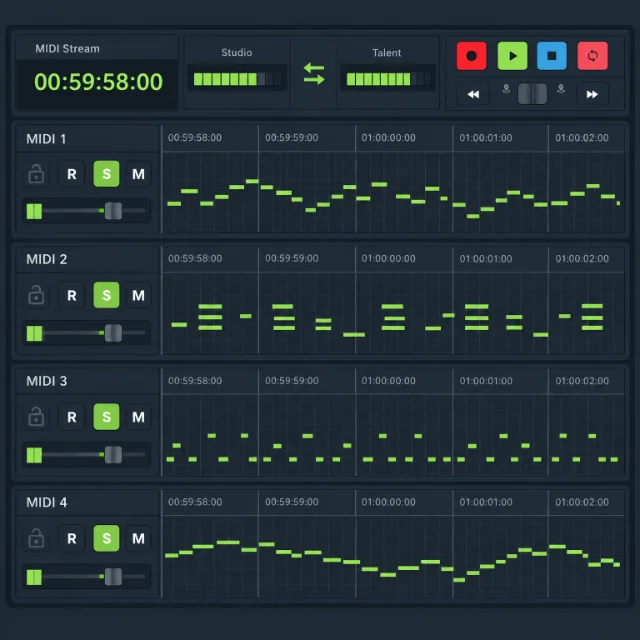Screen dimensions: 640x640
Task: Click the Talent level meter
Action: (x=388, y=79)
